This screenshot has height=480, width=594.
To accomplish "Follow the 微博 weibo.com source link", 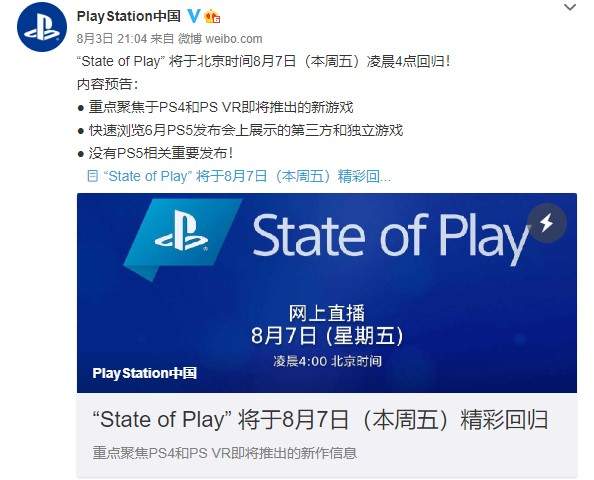I will coord(220,38).
